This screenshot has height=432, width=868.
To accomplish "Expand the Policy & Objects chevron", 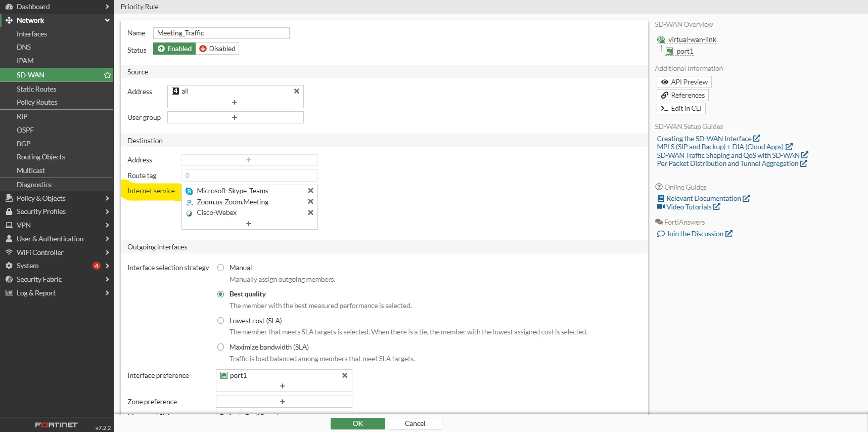I will [107, 198].
